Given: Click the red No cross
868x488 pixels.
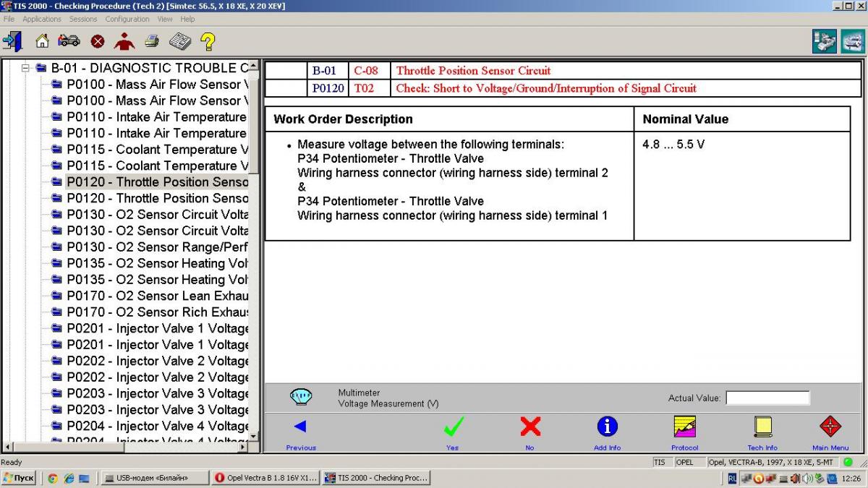Looking at the screenshot, I should [530, 427].
